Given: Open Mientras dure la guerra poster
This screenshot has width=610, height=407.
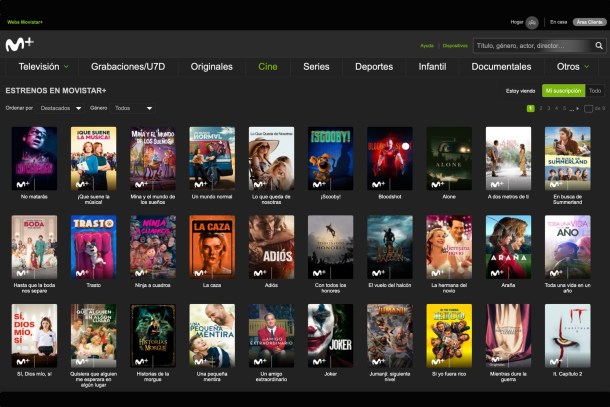Looking at the screenshot, I should 508,336.
